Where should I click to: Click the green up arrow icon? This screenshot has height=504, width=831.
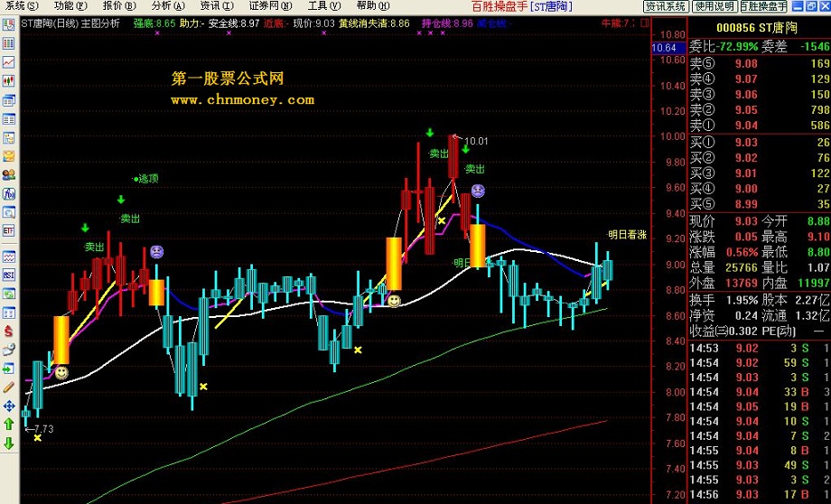pos(8,425)
